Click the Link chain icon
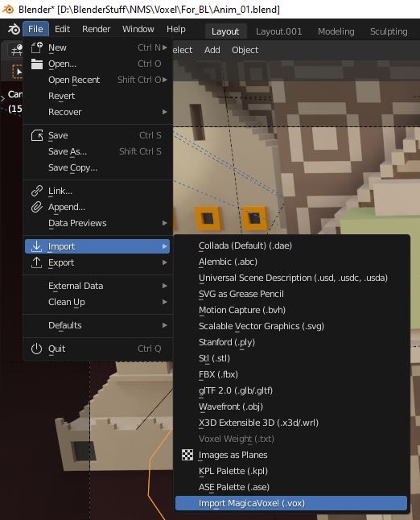Screen dimensions: 420x520 pos(37,191)
